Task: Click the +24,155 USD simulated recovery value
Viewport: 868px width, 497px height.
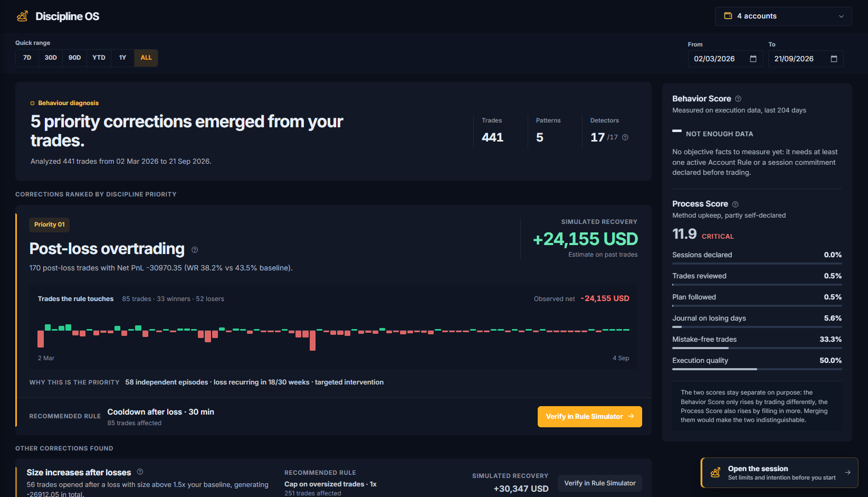Action: (585, 239)
